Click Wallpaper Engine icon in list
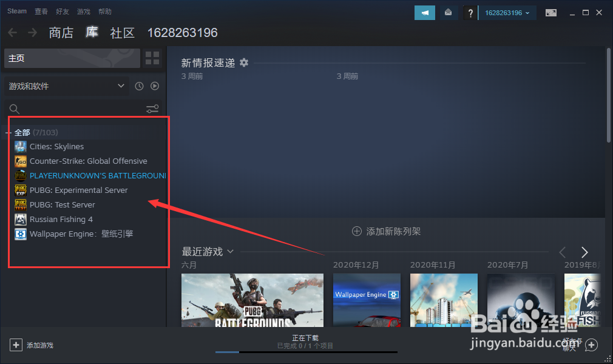This screenshot has height=364, width=613. [20, 234]
